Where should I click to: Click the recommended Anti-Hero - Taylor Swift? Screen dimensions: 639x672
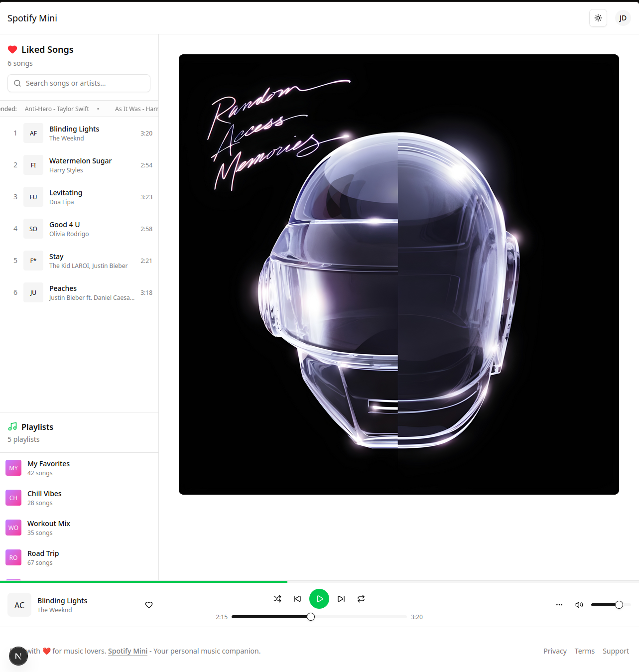[57, 109]
